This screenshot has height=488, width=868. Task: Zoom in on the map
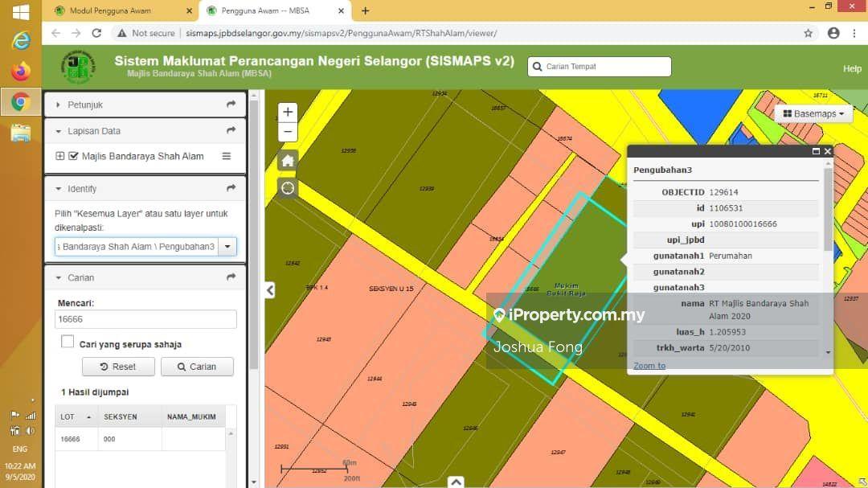(288, 113)
